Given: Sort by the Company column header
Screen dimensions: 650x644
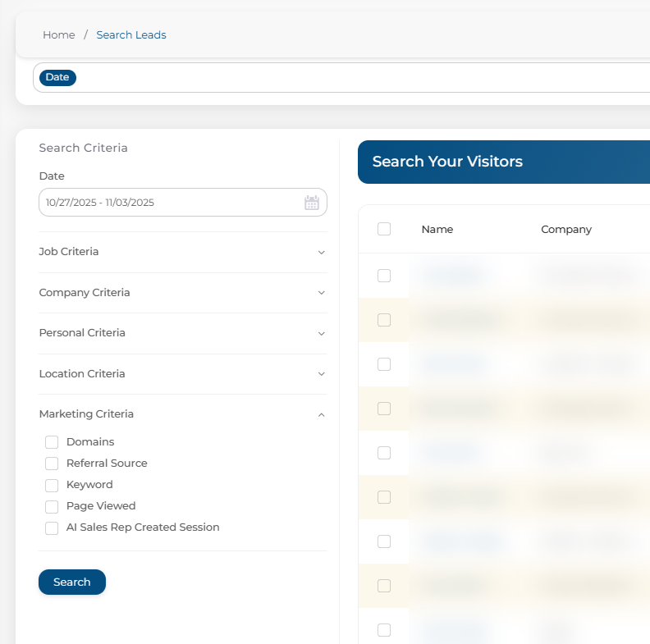Looking at the screenshot, I should click(566, 230).
